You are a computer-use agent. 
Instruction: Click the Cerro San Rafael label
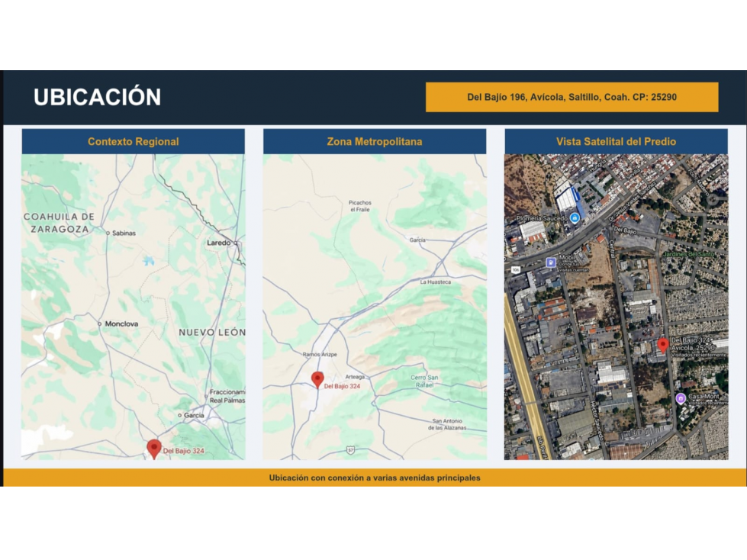click(424, 381)
